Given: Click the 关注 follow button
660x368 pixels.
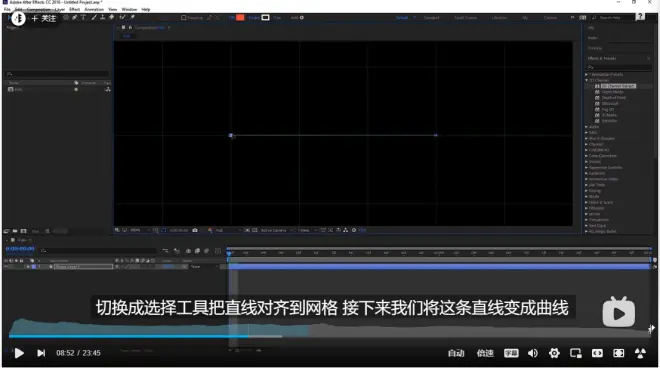Looking at the screenshot, I should pyautogui.click(x=44, y=19).
